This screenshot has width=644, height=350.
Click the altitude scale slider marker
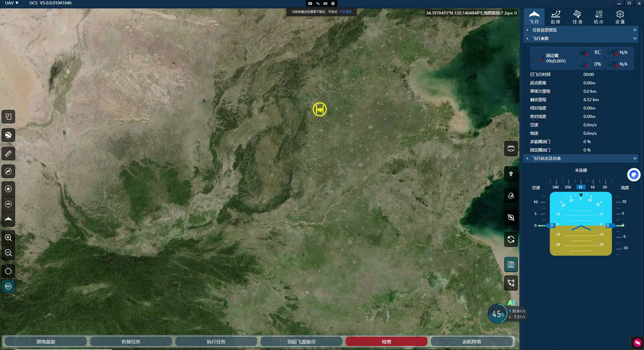click(609, 225)
